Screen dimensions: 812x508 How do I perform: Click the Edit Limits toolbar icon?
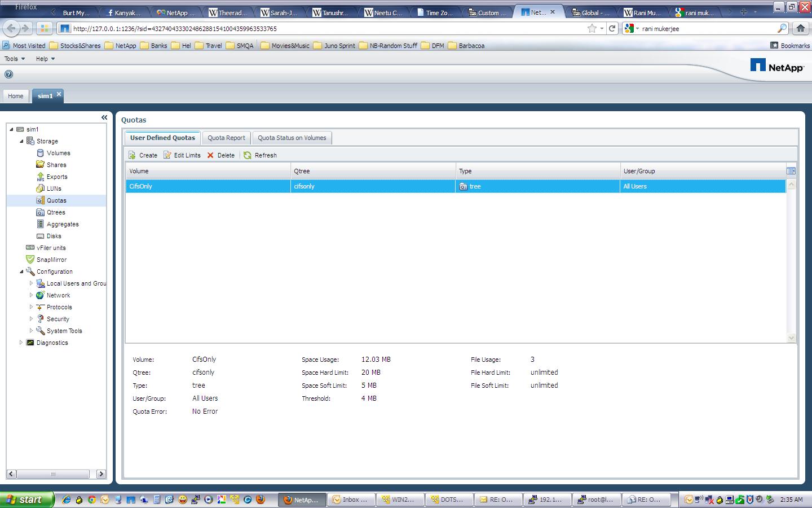[167, 155]
